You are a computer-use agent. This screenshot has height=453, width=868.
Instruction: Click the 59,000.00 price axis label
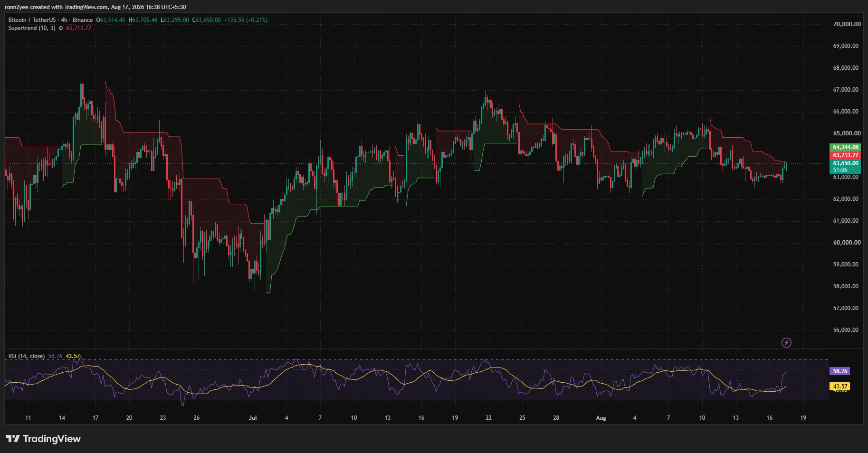(x=846, y=264)
